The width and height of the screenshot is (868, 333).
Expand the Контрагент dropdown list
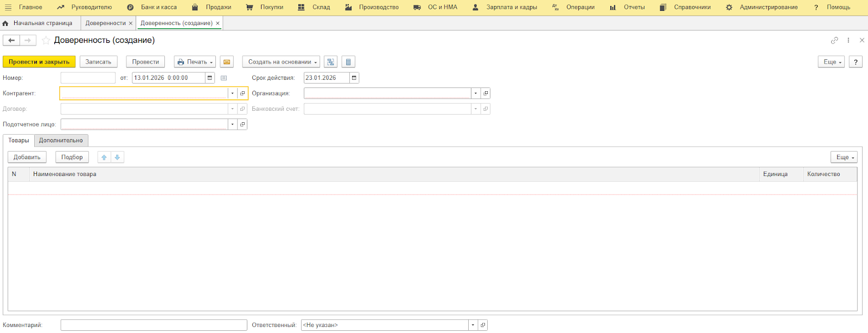pyautogui.click(x=232, y=93)
